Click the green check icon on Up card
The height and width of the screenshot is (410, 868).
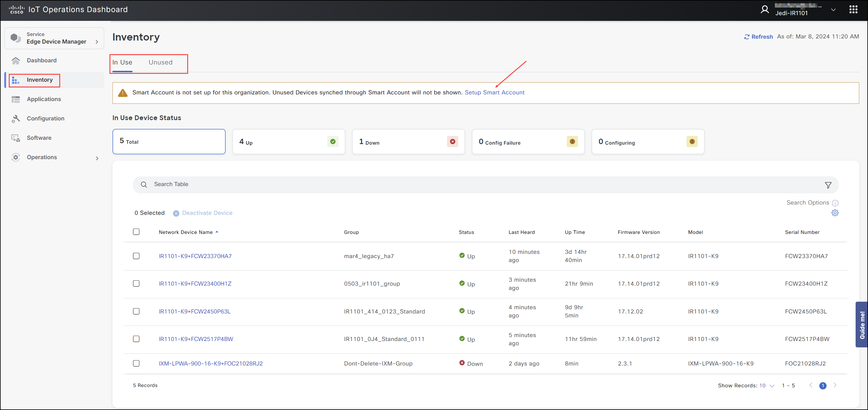point(333,142)
